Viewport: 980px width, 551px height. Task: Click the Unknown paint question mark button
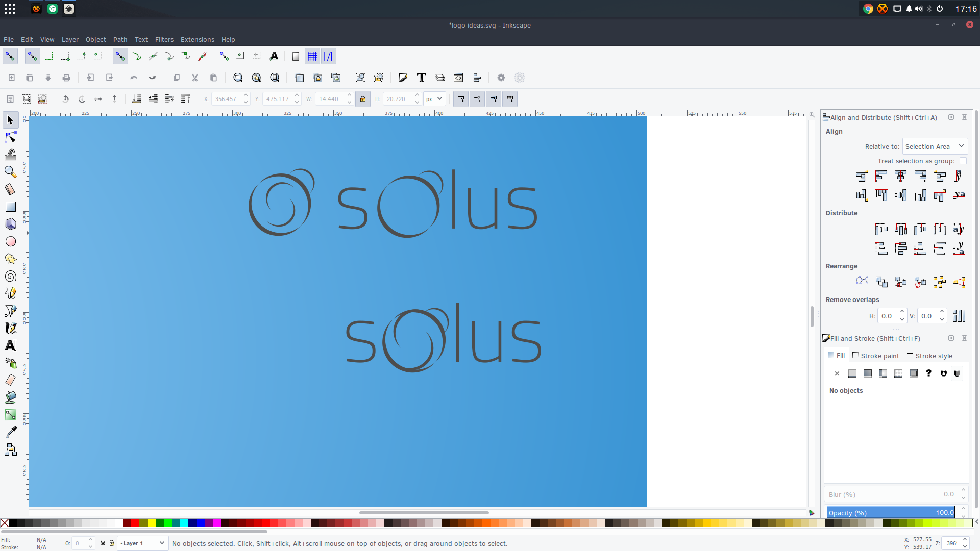pos(929,373)
